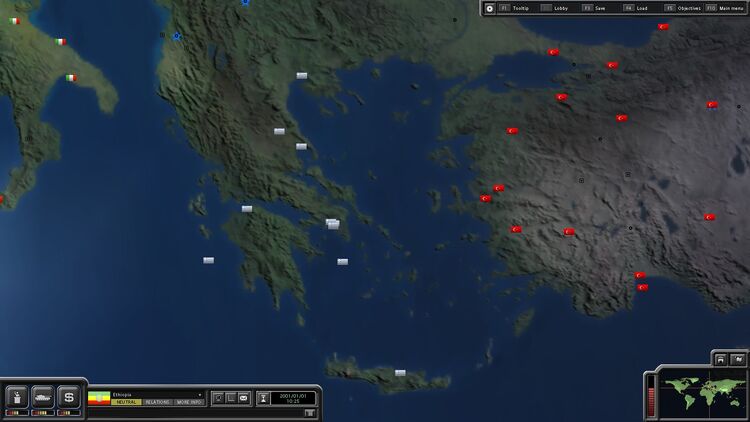Viewport: 750px width, 422px height.
Task: Open F10 Main menu
Action: pos(725,8)
